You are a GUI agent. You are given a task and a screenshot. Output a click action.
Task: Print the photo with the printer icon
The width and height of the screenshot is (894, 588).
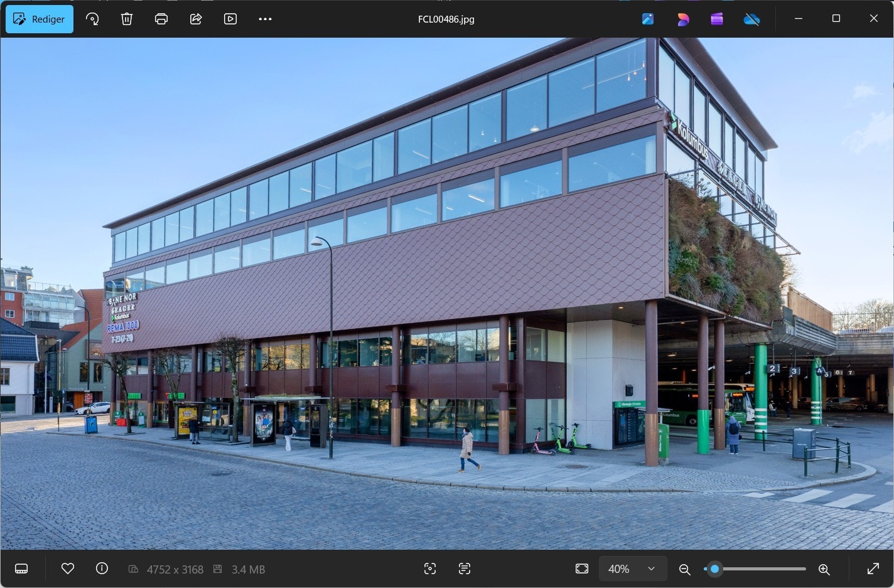161,19
